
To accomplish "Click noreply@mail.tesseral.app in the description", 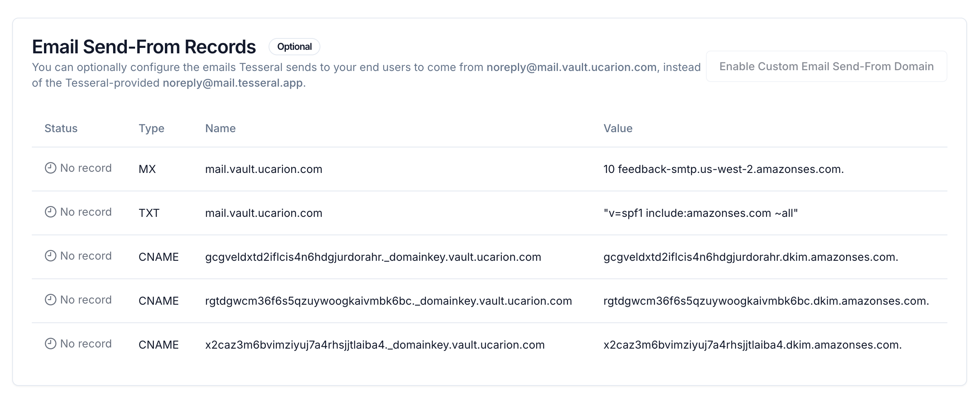I will [233, 83].
